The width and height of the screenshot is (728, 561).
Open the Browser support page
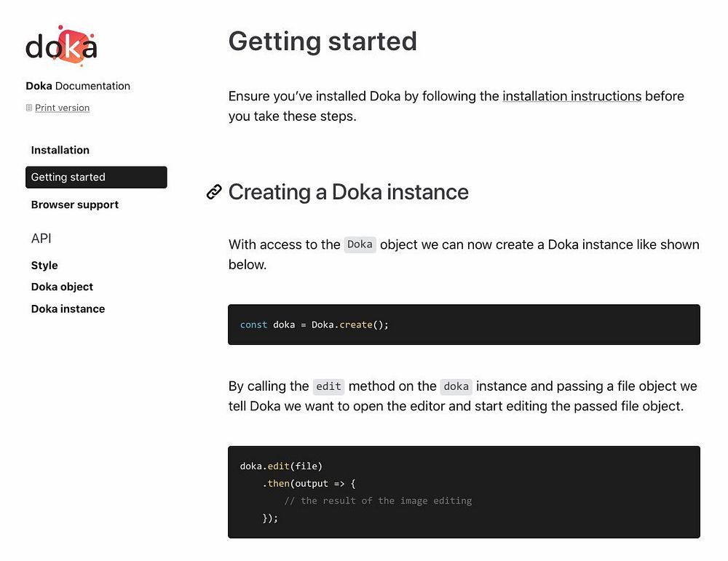tap(75, 204)
